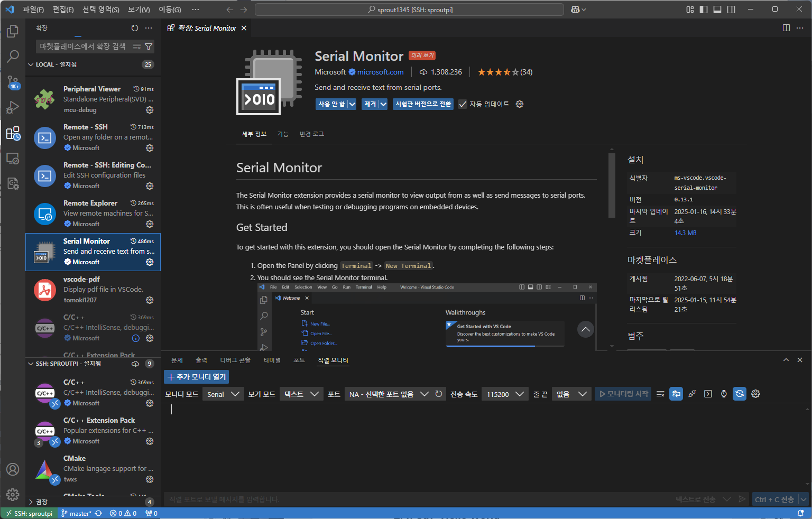Screen dimensions: 812x519
Task: Click the 시험판 버전으로 전환 button
Action: tap(423, 104)
